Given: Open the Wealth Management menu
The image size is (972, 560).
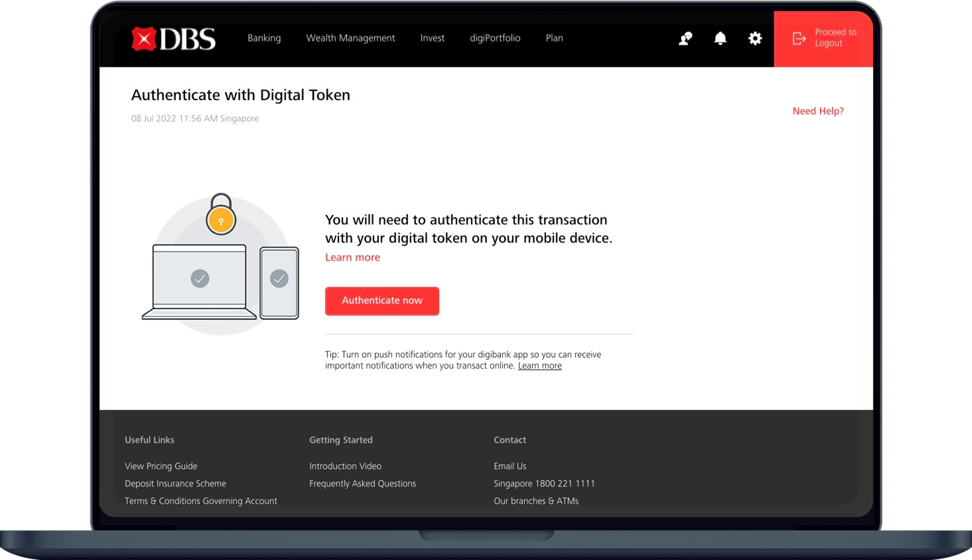Looking at the screenshot, I should click(350, 38).
